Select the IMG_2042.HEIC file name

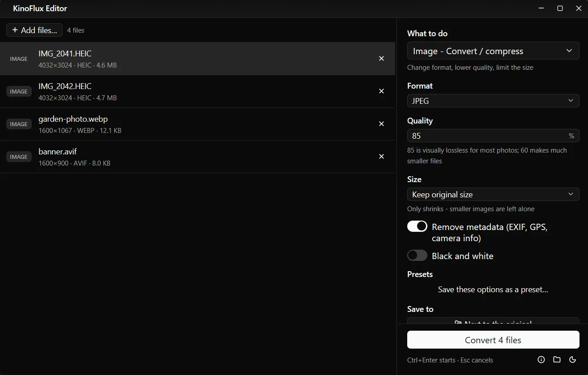tap(65, 86)
